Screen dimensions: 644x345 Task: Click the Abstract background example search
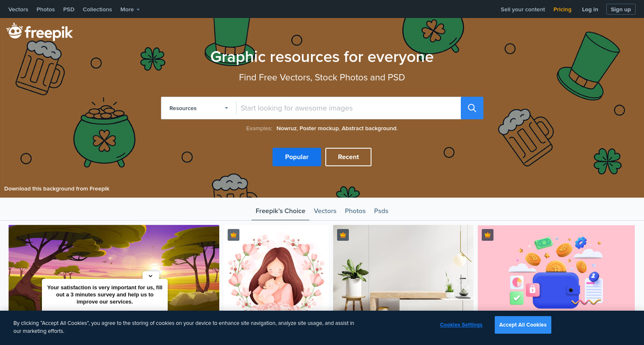[369, 129]
